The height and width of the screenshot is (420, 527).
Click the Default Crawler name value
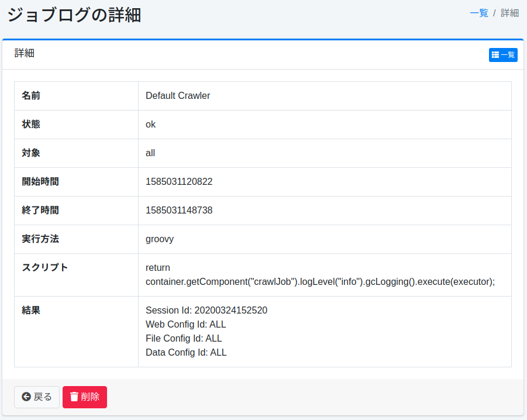coord(178,95)
